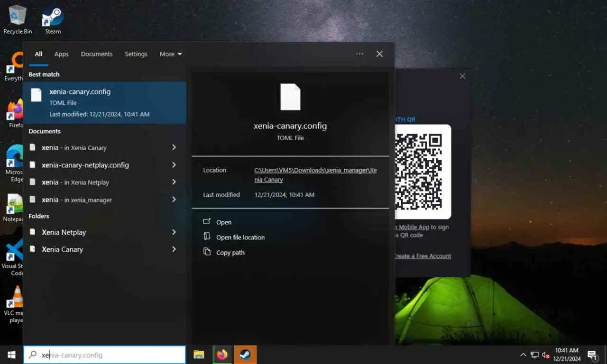607x364 pixels.
Task: Expand arrow for xenia in Xenia Netplay
Action: tap(174, 182)
